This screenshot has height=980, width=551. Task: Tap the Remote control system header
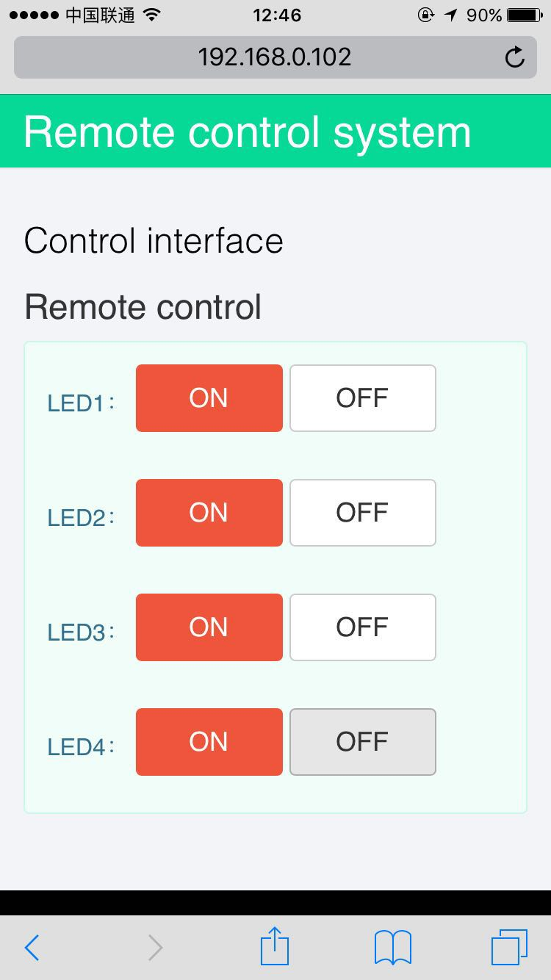coord(247,132)
